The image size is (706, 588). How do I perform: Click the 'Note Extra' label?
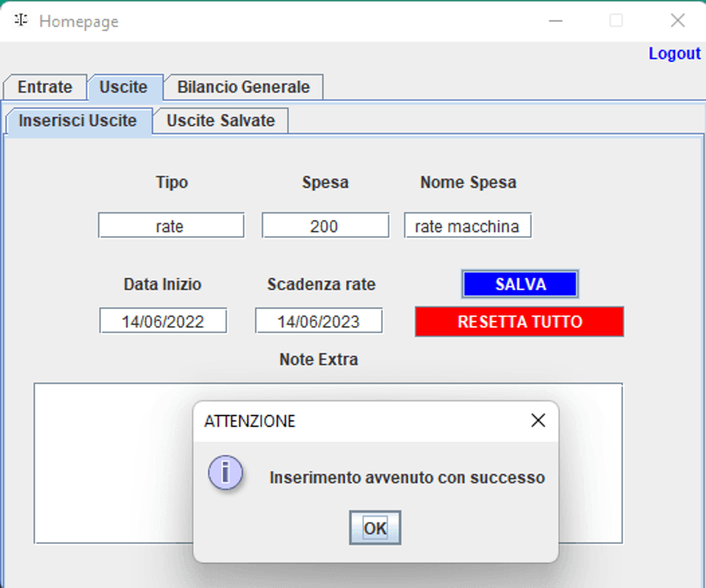pos(319,359)
